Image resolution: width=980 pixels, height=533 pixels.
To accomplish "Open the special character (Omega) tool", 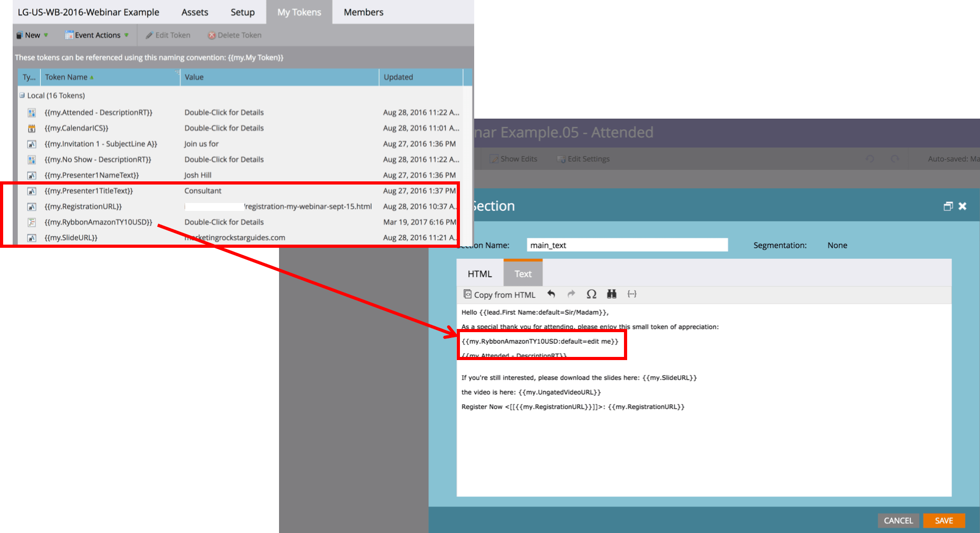I will pos(591,294).
